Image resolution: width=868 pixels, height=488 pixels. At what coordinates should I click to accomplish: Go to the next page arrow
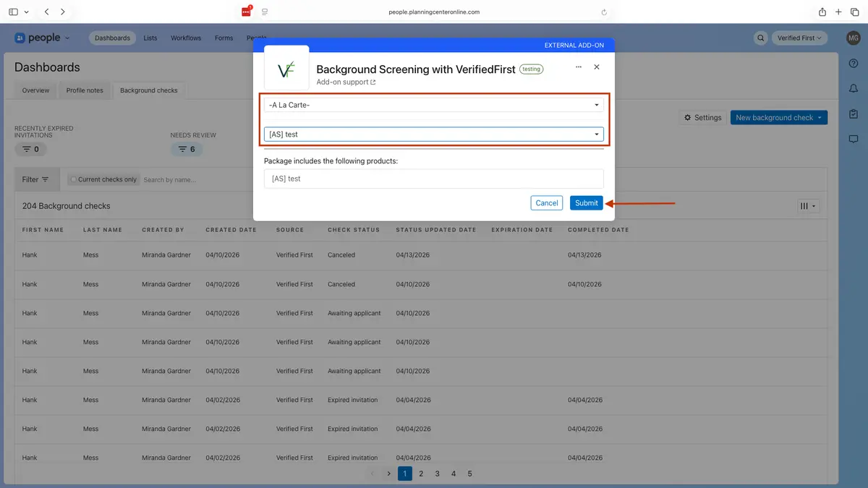click(388, 474)
